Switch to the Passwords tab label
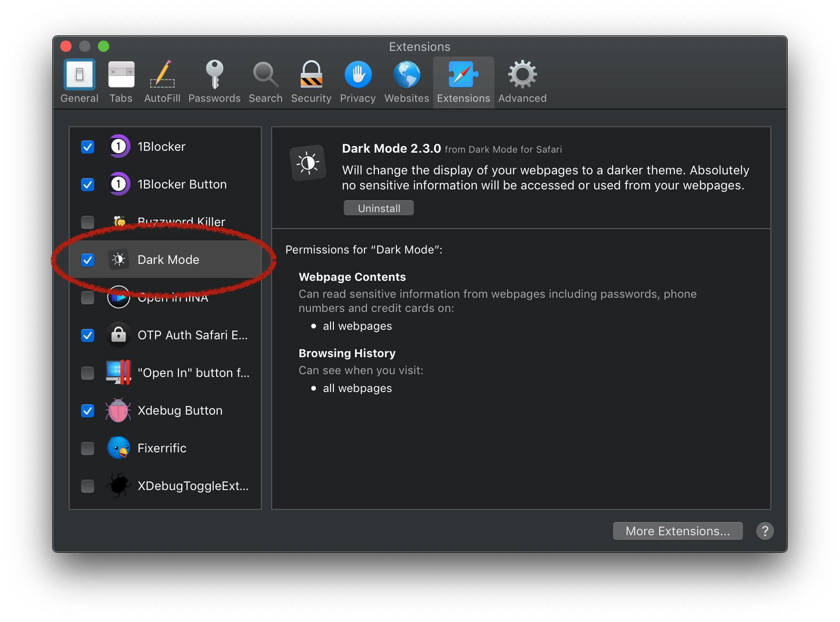 (x=215, y=98)
